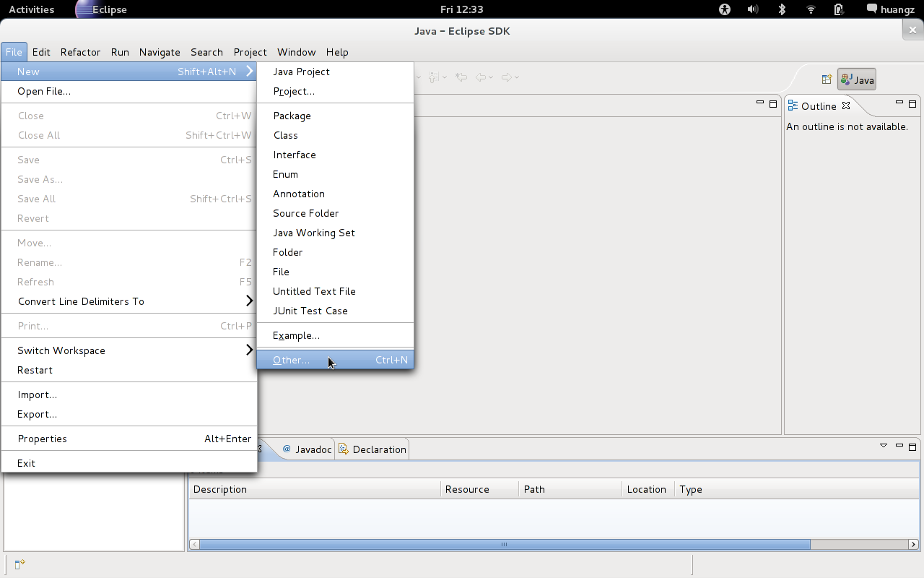Expand the Forward history dropdown arrow
The width and height of the screenshot is (924, 578).
point(516,77)
